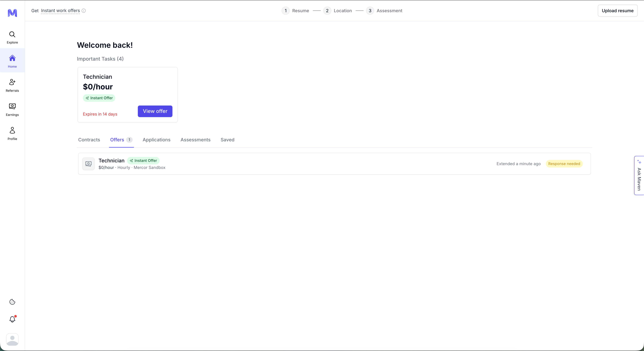Open Explore from the sidebar
Screen dimensions: 644x351
(x=12, y=37)
